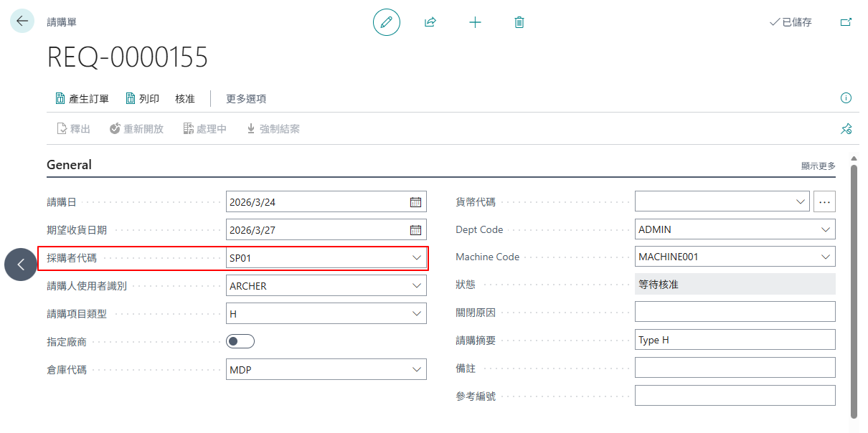Image resolution: width=868 pixels, height=433 pixels.
Task: Click the 顯示更多 link
Action: (819, 166)
